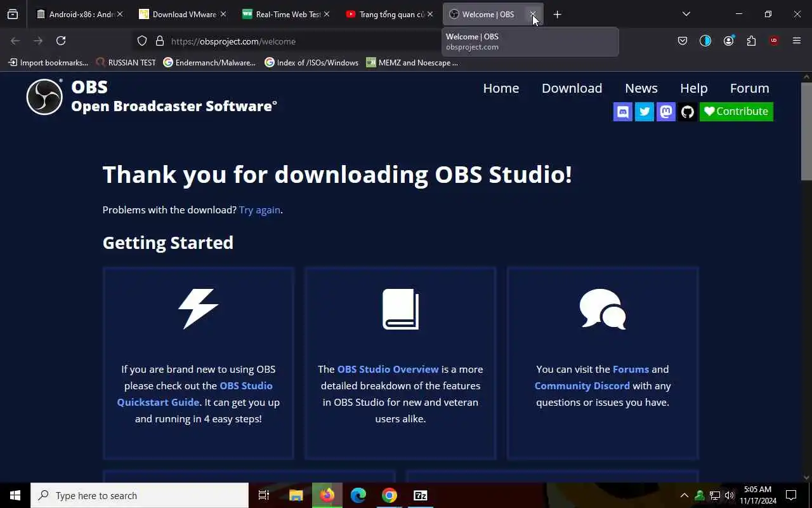Screen dimensions: 812x508
Task: Open Google Chrome from the taskbar
Action: [390, 495]
